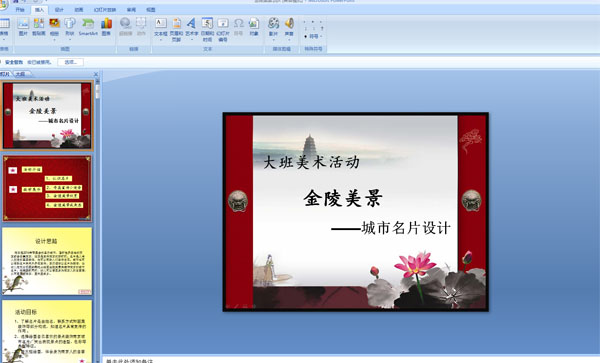
Task: Insert slide number (幻灯片编号)
Action: [223, 29]
